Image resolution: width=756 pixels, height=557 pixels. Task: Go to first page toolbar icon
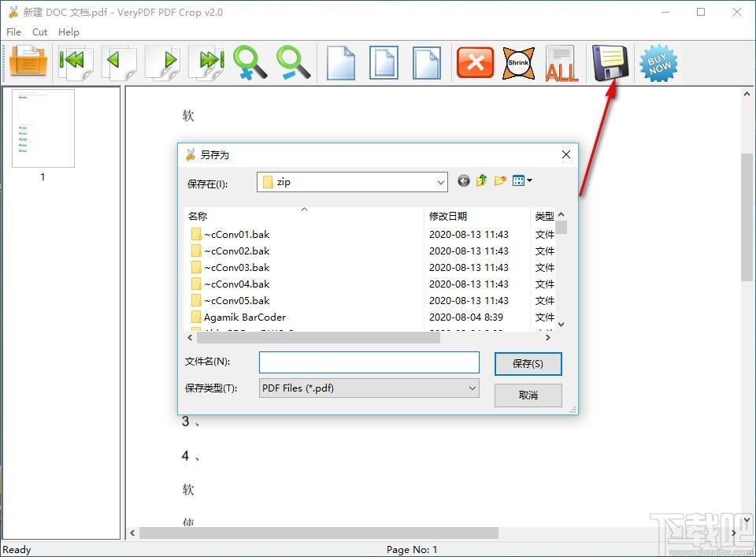75,62
